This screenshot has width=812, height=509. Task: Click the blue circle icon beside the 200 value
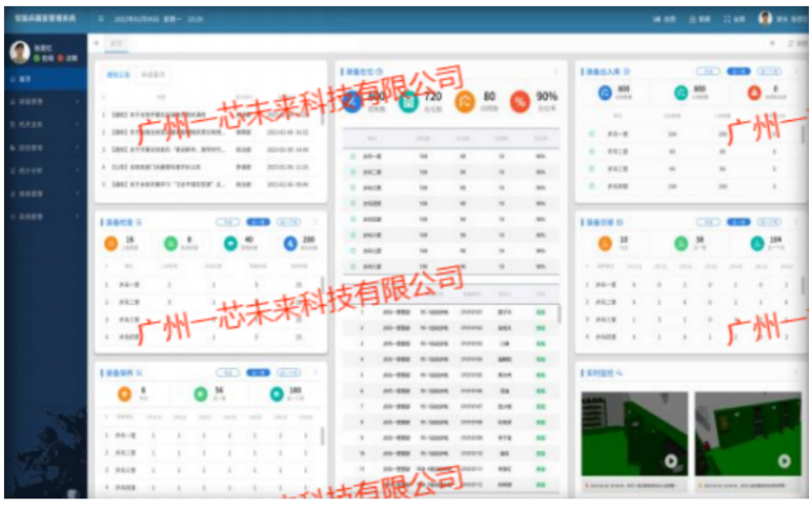click(290, 243)
